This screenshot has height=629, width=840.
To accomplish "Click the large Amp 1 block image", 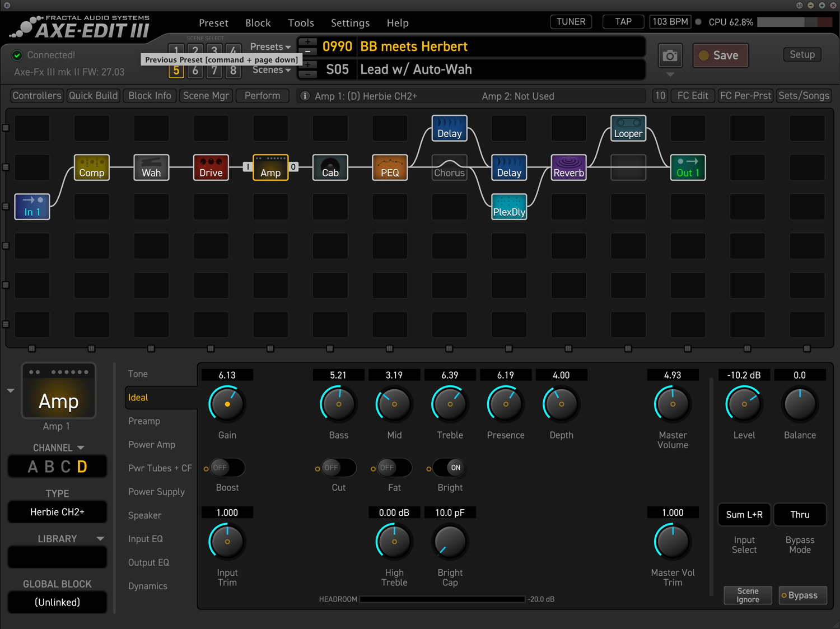I will 59,391.
